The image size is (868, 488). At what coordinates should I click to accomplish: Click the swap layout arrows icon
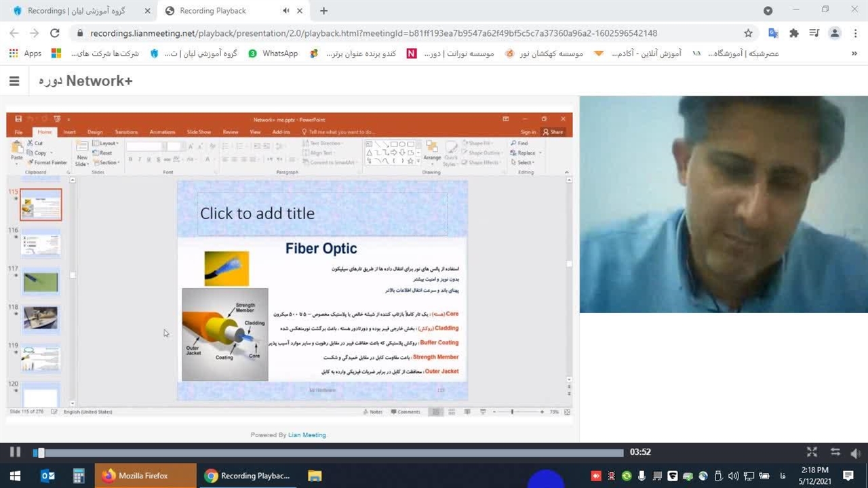pyautogui.click(x=835, y=452)
